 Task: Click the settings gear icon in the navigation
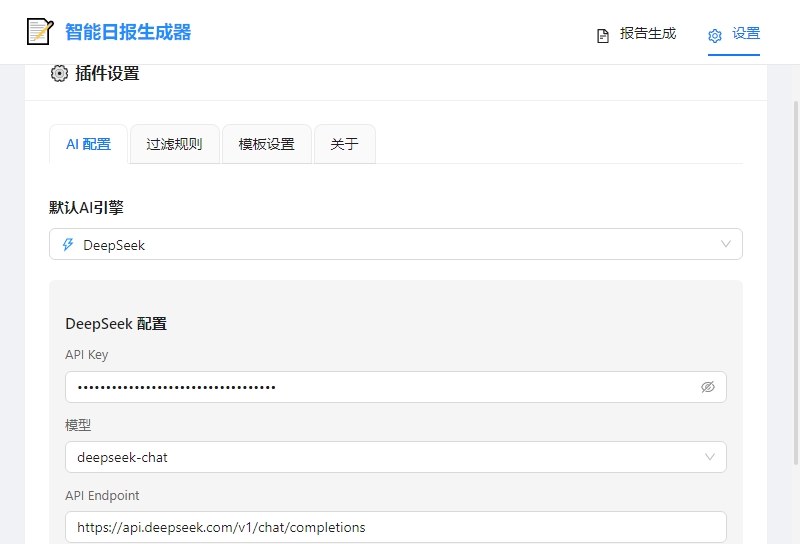[x=715, y=36]
